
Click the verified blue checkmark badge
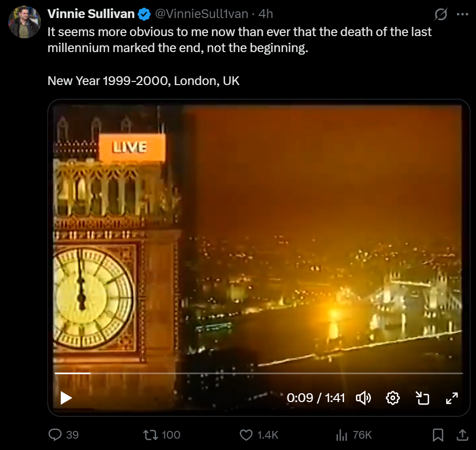144,14
